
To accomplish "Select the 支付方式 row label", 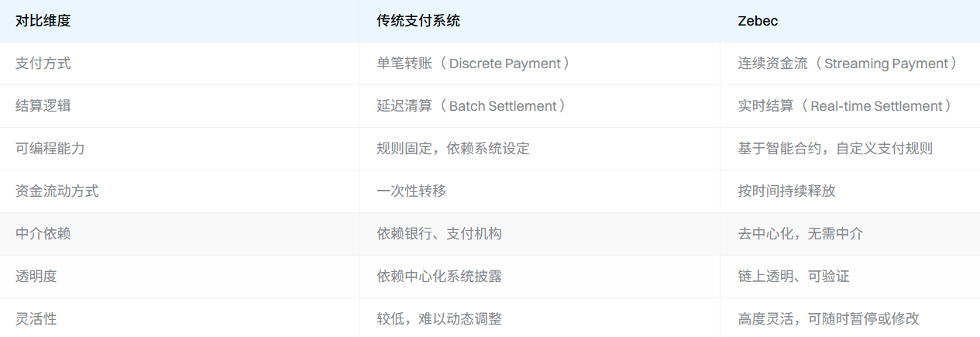I will [43, 64].
